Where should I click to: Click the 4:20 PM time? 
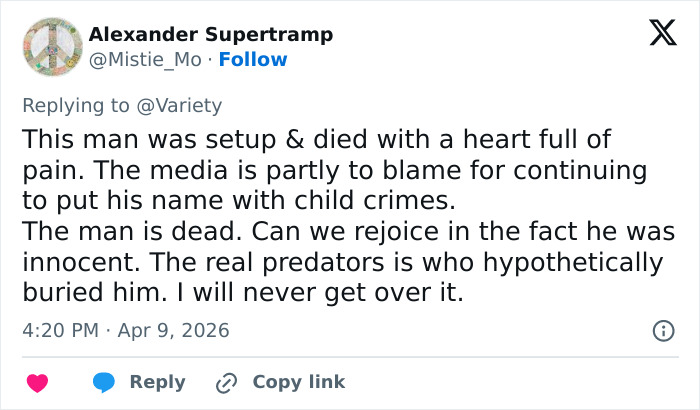58,330
